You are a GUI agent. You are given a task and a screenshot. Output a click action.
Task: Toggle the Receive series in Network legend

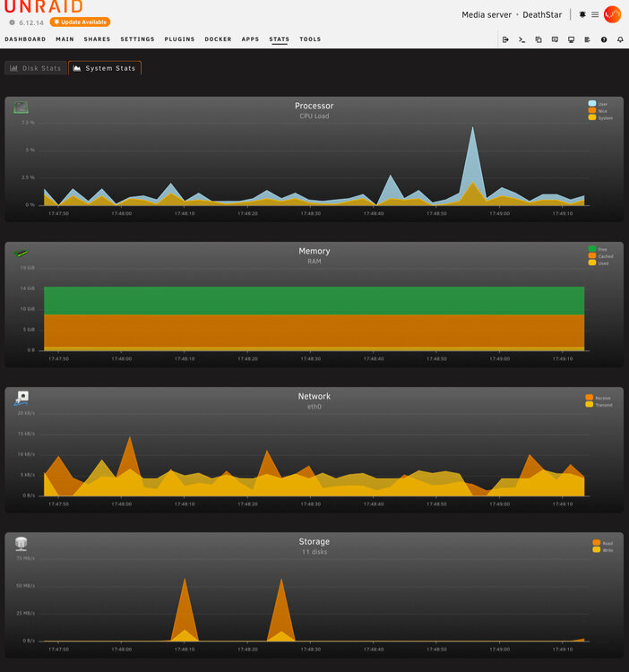[599, 398]
